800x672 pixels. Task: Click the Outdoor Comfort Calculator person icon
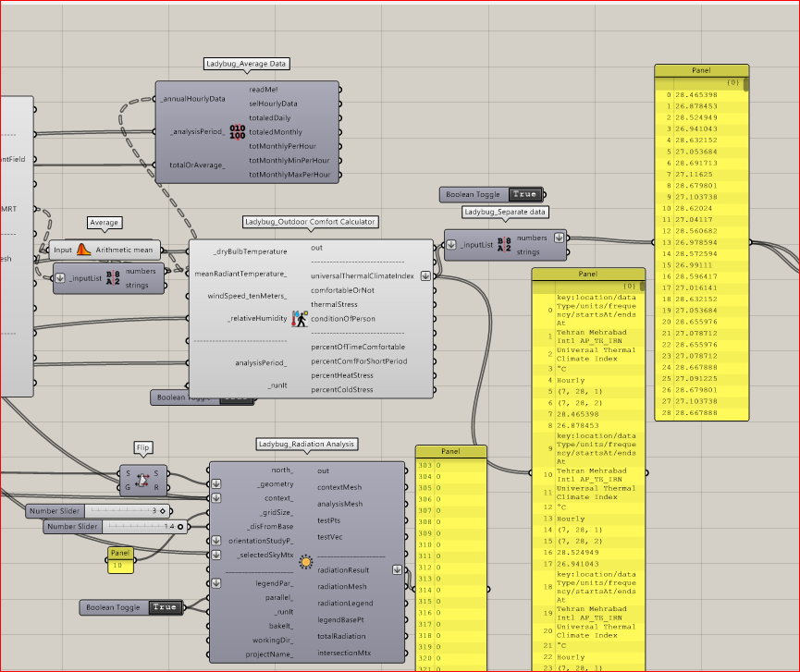click(x=300, y=319)
